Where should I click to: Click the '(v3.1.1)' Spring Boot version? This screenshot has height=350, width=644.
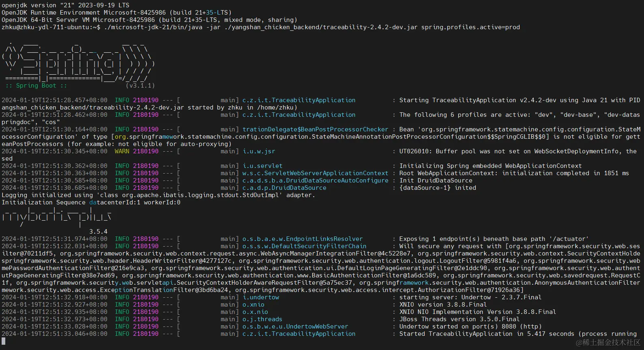(140, 86)
